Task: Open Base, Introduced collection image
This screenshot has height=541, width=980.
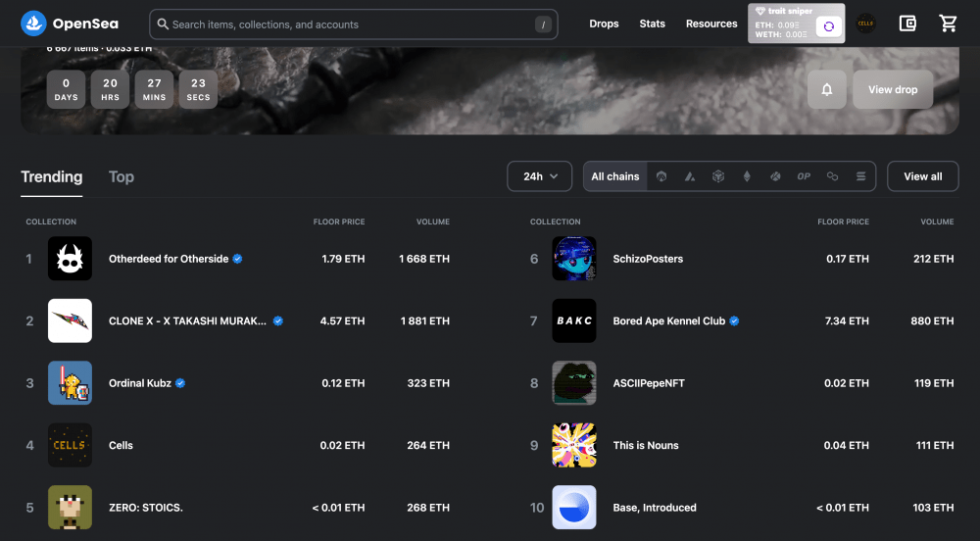Action: (x=573, y=508)
